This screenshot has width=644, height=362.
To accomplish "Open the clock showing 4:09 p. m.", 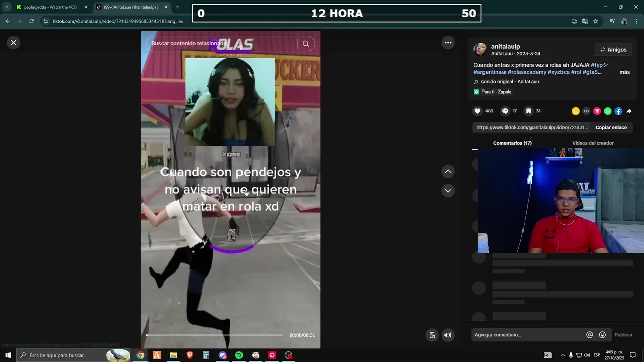I will tap(614, 355).
